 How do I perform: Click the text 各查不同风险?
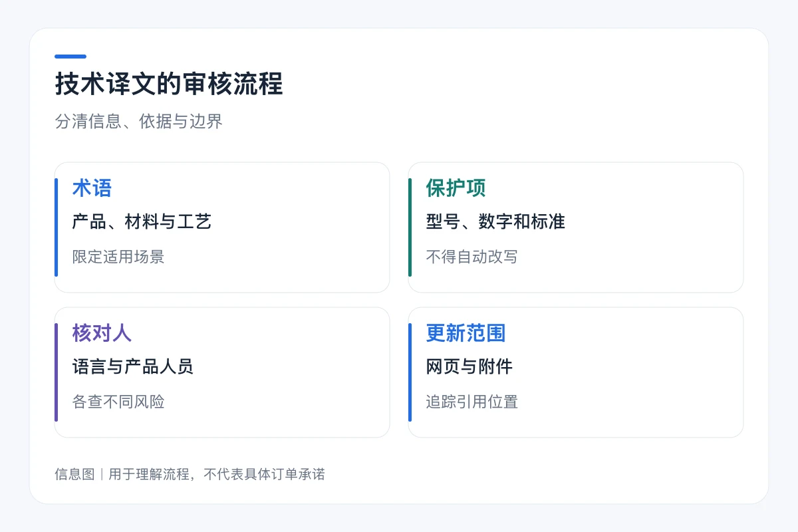(118, 402)
